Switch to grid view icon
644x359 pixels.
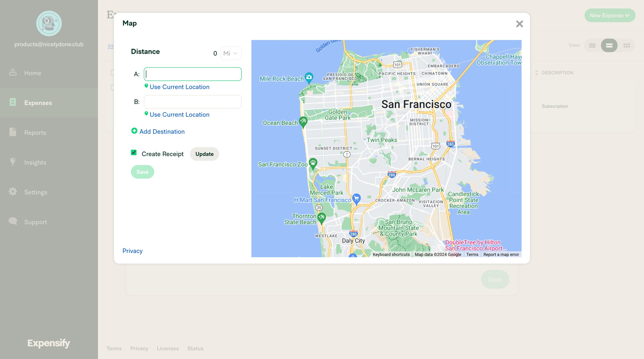[x=627, y=45]
